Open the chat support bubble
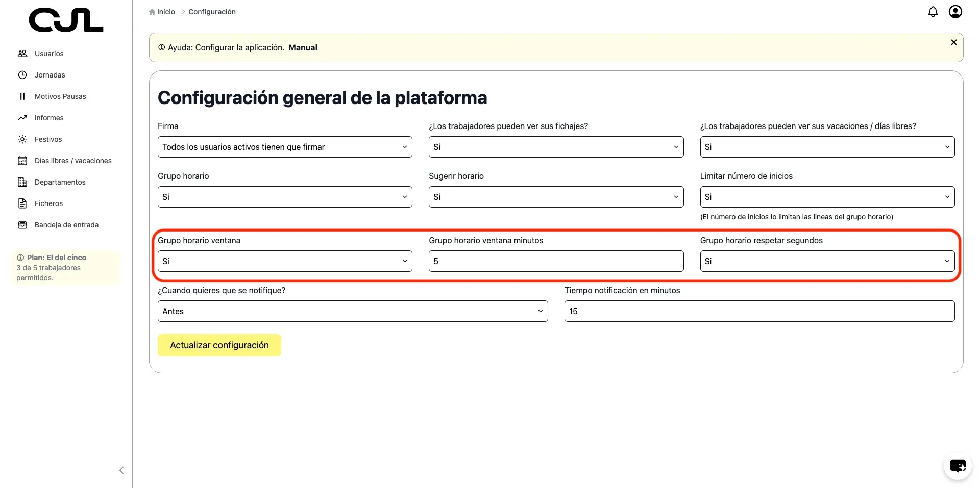 (958, 466)
